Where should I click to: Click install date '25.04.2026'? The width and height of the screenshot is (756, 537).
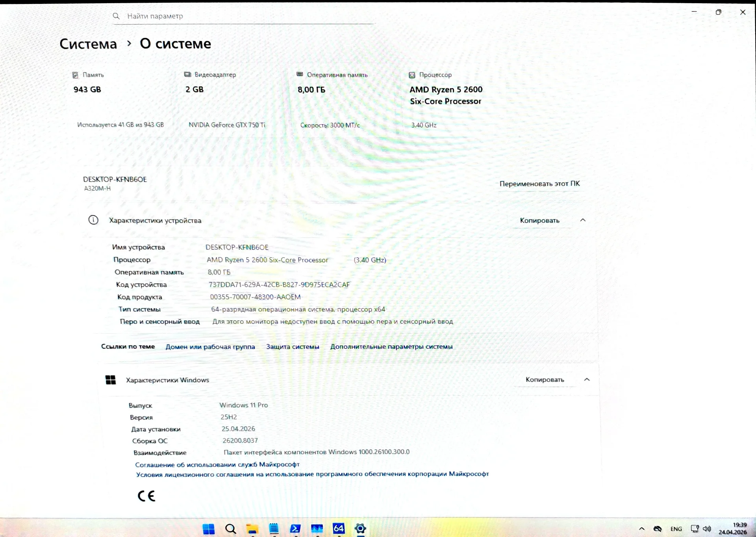pos(238,429)
